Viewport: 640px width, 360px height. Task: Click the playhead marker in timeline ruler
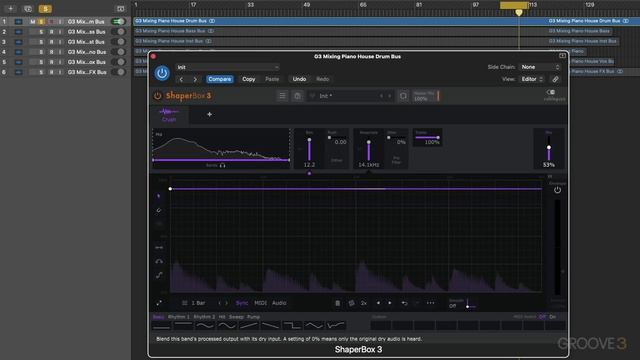tap(519, 12)
